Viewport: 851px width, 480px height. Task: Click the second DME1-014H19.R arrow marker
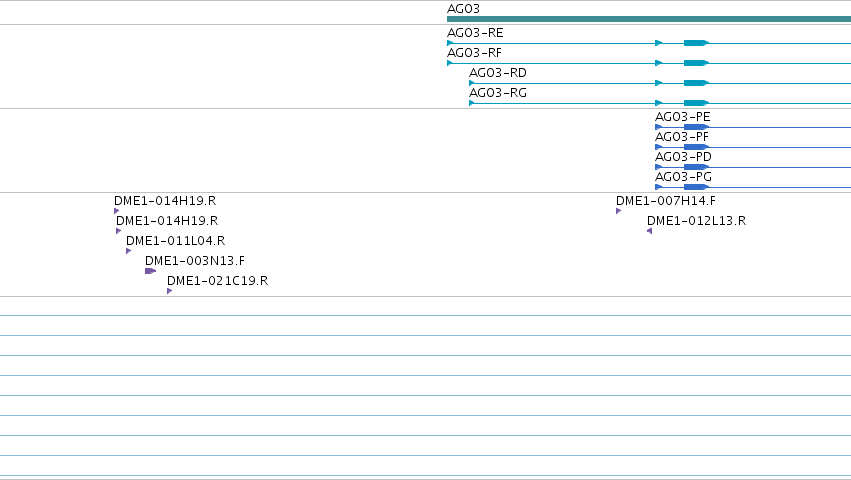click(119, 231)
